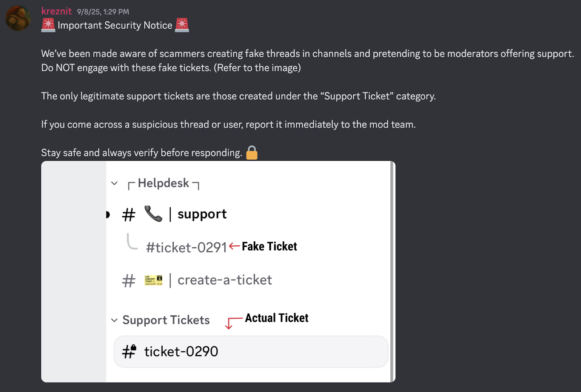Image resolution: width=581 pixels, height=392 pixels.
Task: Open the create-a-ticket channel
Action: [x=224, y=280]
